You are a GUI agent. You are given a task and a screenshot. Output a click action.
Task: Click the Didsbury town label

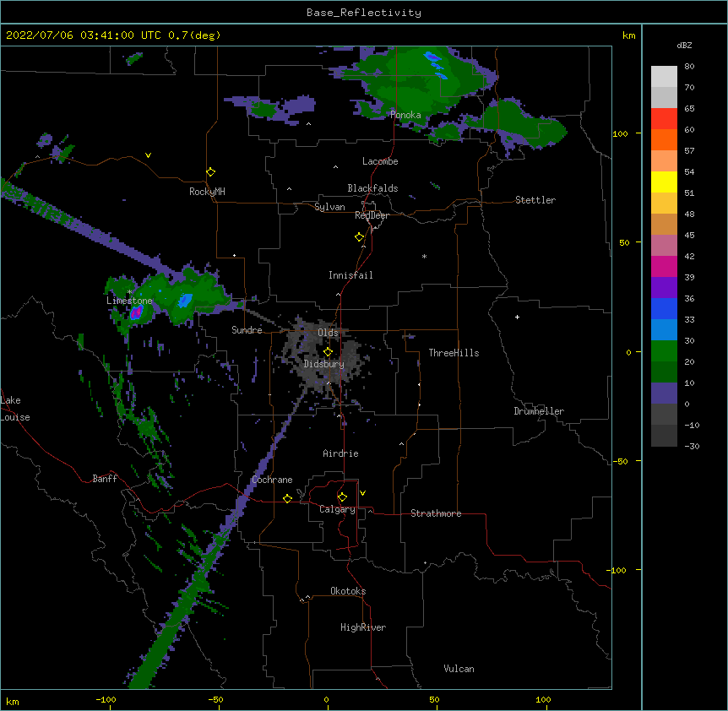pyautogui.click(x=323, y=364)
